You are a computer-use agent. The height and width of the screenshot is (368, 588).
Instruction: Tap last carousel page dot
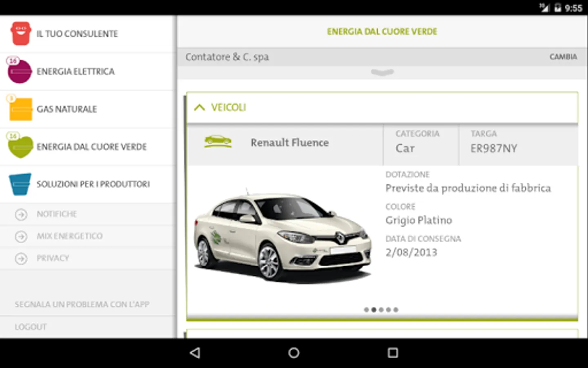(396, 310)
